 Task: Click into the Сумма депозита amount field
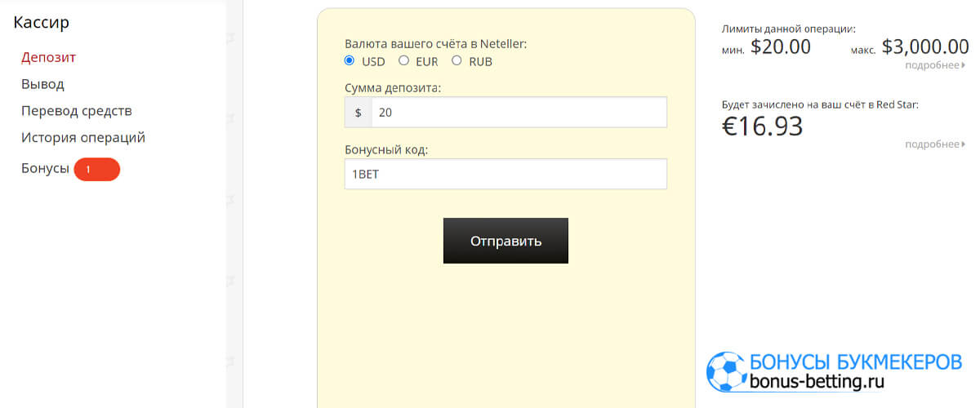coord(519,113)
